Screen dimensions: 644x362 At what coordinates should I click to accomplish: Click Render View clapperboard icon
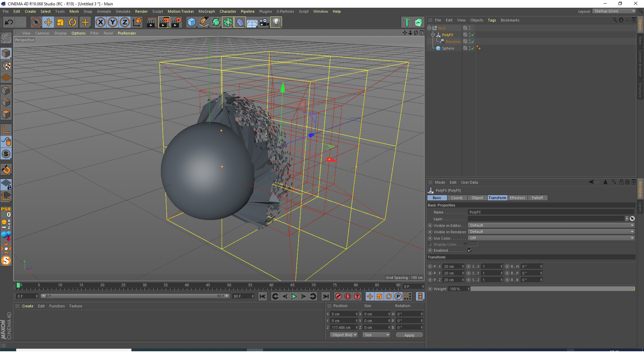point(152,22)
